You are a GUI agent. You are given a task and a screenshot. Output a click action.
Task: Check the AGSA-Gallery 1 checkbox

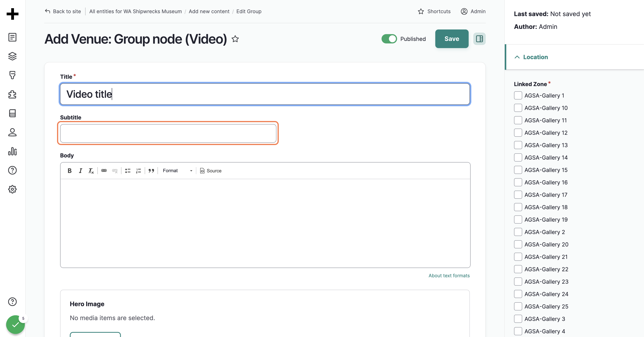click(x=518, y=95)
